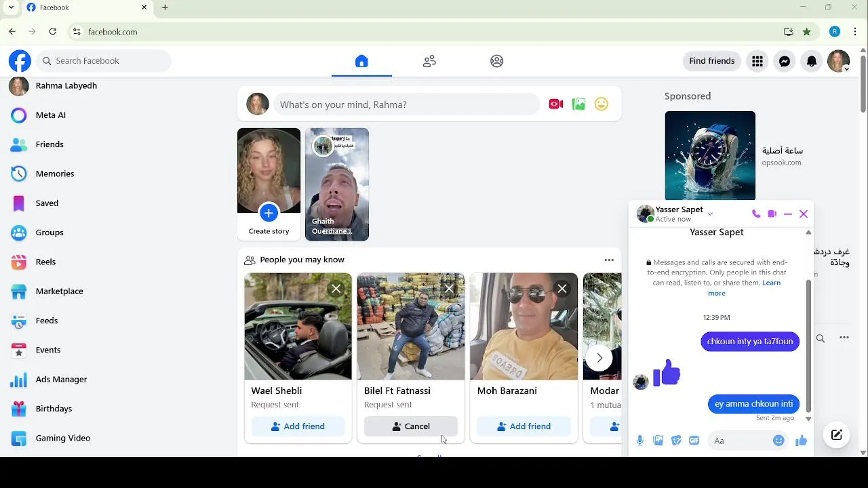The height and width of the screenshot is (488, 868).
Task: Dismiss Bilel Ft Fatnassi suggestion
Action: (x=449, y=289)
